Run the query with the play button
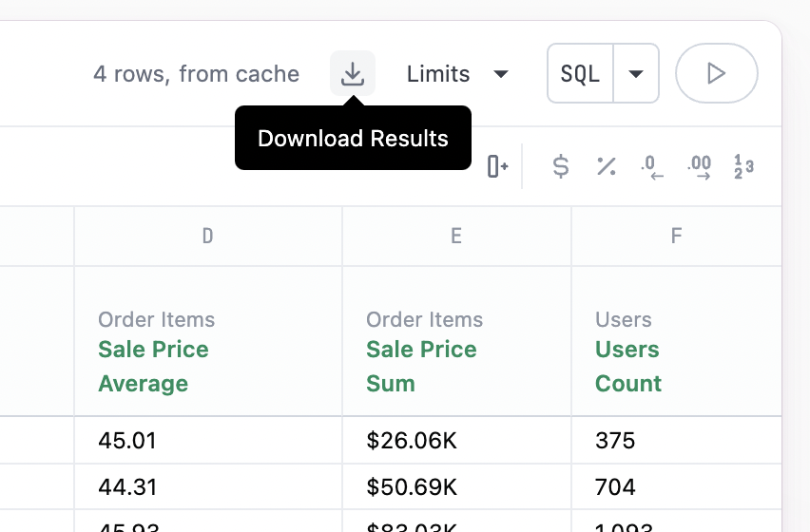The image size is (810, 532). (716, 73)
